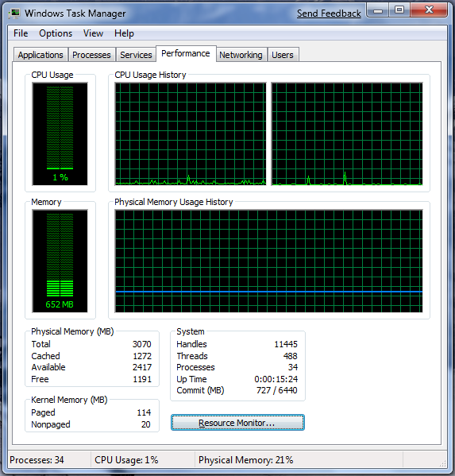Image resolution: width=455 pixels, height=476 pixels.
Task: Open the View menu
Action: (x=93, y=33)
